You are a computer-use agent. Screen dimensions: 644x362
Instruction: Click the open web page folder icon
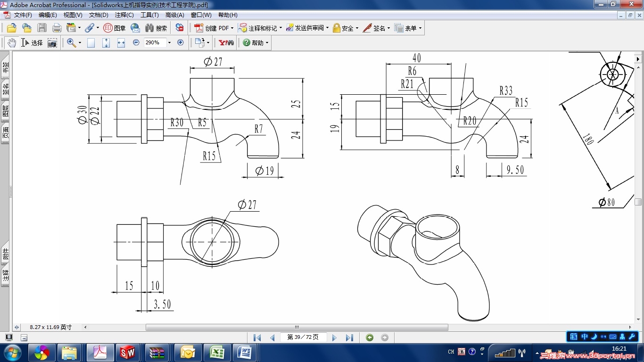tap(27, 28)
